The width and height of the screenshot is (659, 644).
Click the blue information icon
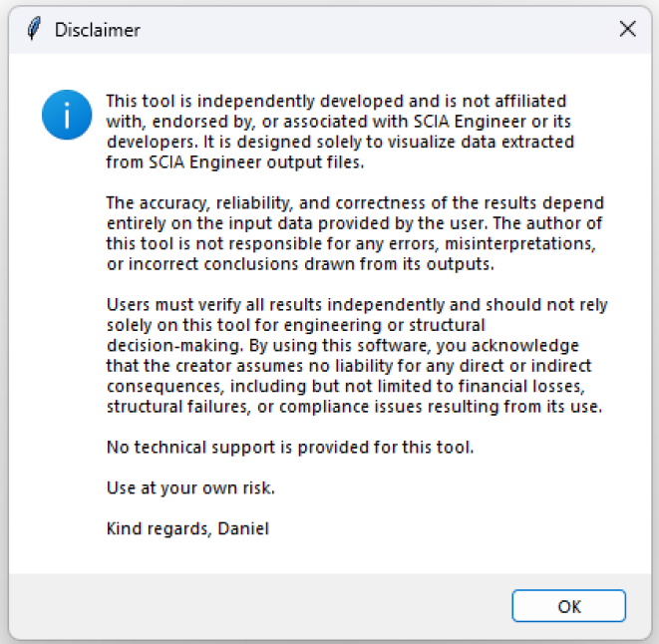(x=67, y=115)
